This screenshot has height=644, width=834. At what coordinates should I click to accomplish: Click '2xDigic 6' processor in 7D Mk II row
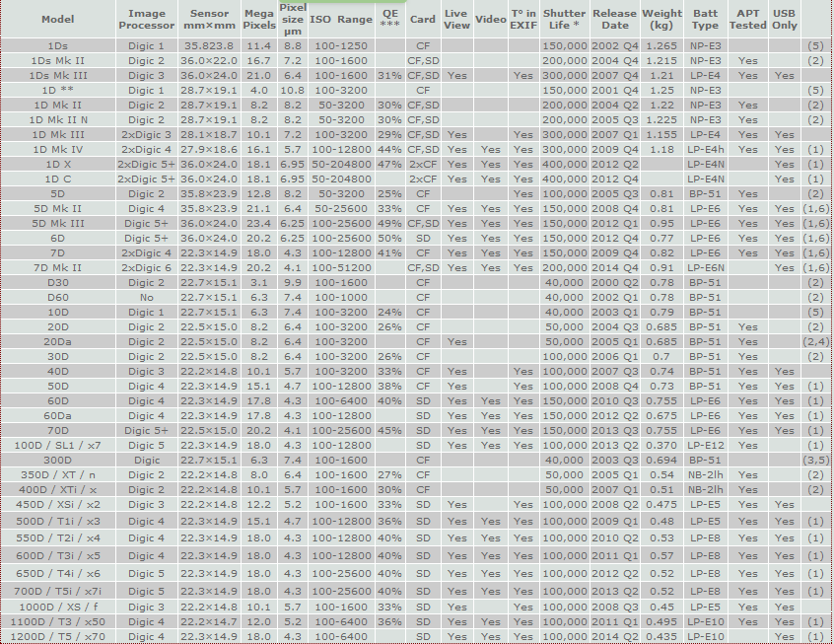[x=146, y=267]
